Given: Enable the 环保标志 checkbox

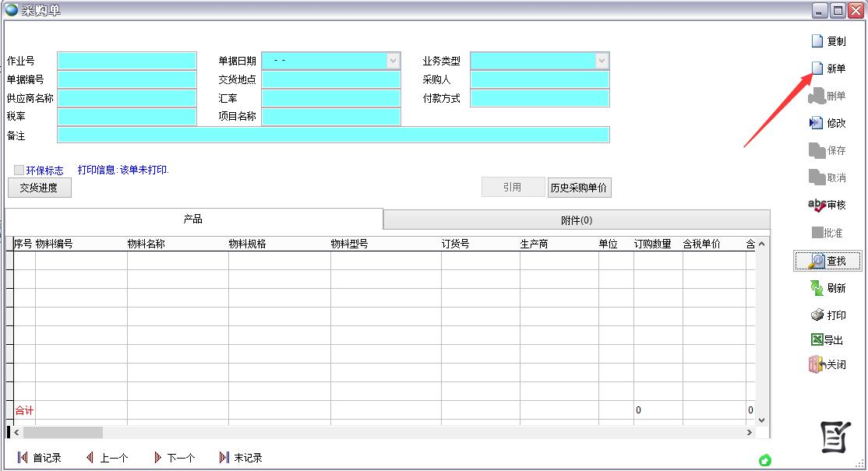Looking at the screenshot, I should pyautogui.click(x=18, y=169).
